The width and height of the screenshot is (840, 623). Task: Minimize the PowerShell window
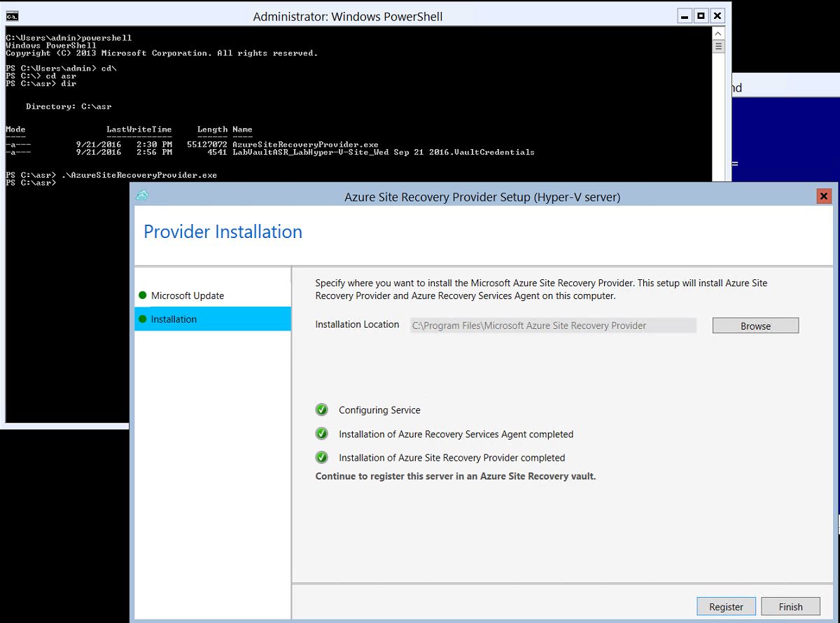(x=684, y=15)
